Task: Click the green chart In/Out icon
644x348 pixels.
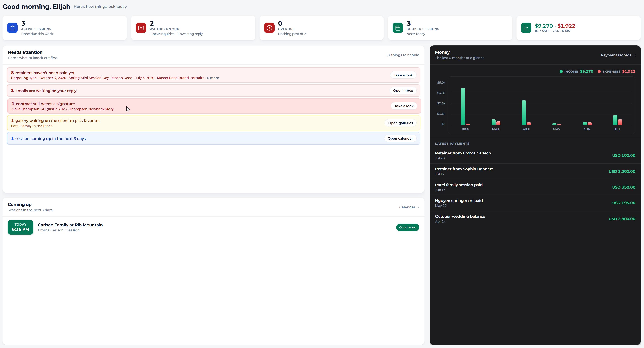Action: tap(526, 28)
